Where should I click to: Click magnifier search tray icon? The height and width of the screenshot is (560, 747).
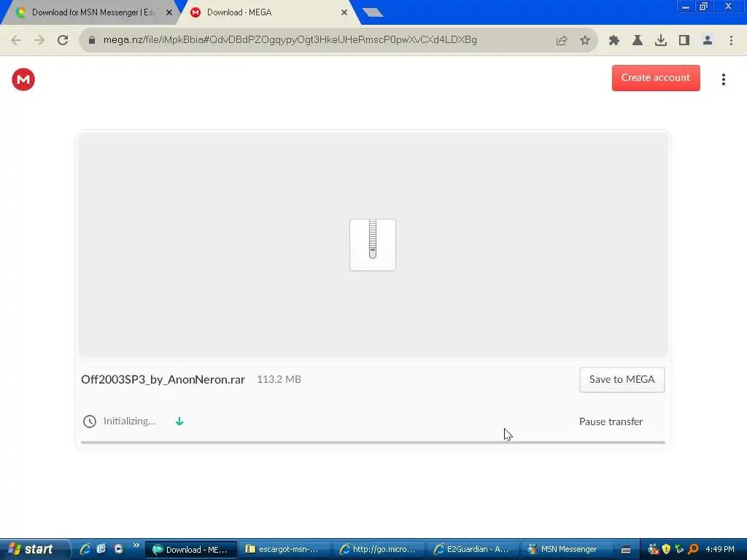click(x=693, y=549)
